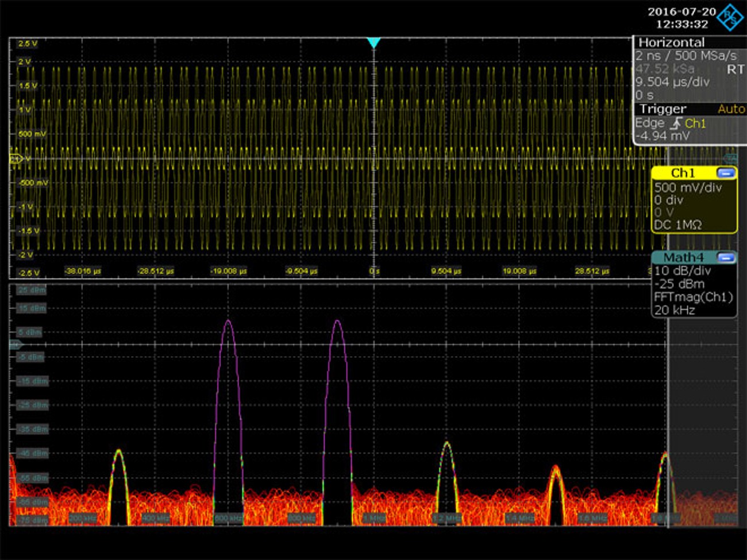Click the RT acquisition mode indicator
Image resolution: width=747 pixels, height=560 pixels.
tap(735, 69)
